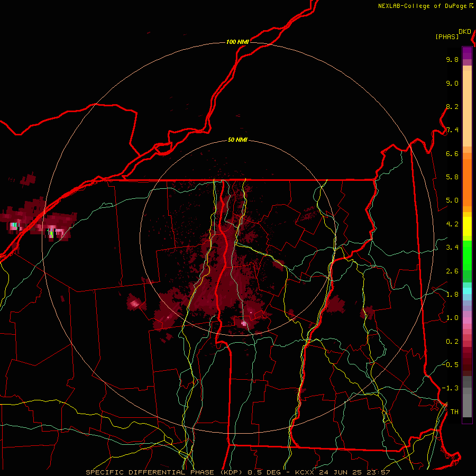Click the TH legend label
This screenshot has width=476, height=476.
tap(454, 412)
